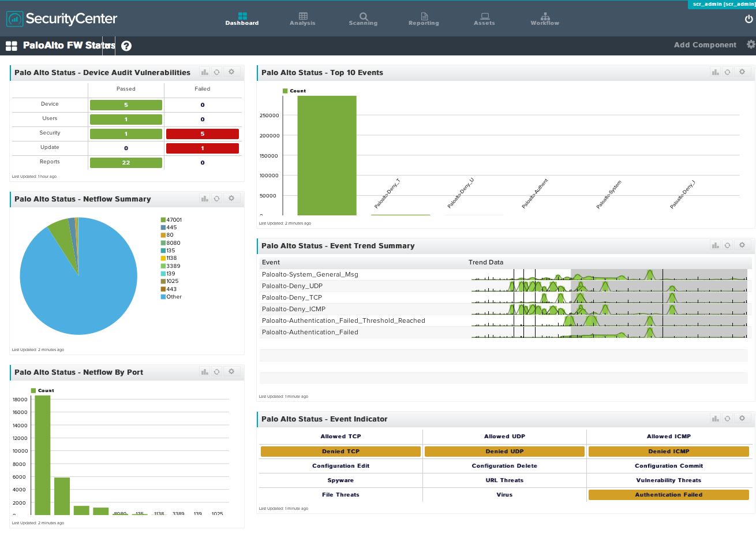756x552 pixels.
Task: Click the Denied UDP indicator
Action: click(504, 452)
